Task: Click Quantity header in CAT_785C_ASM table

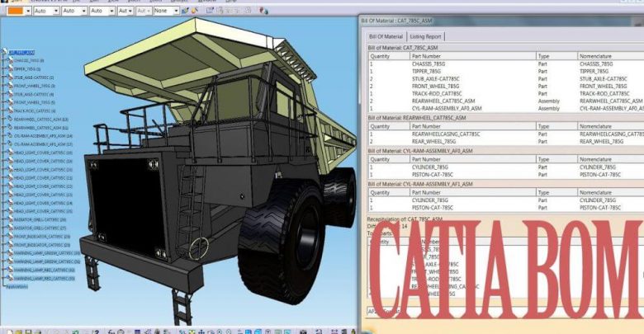Action: 390,56
